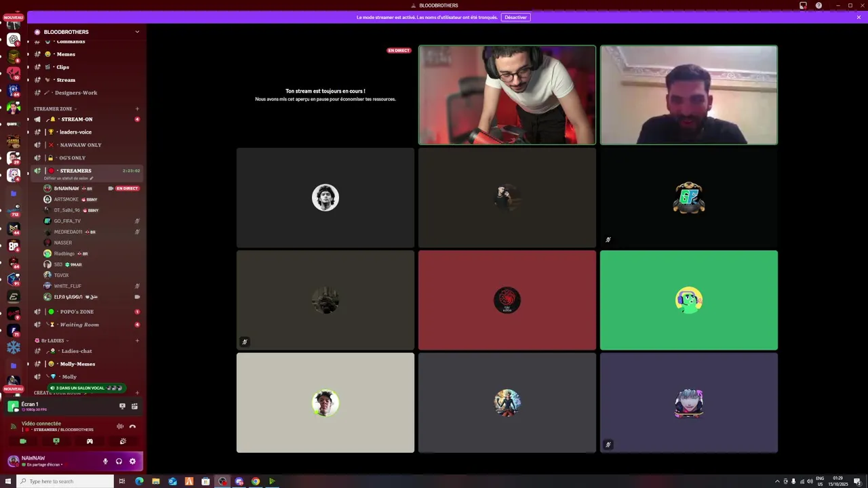This screenshot has width=868, height=488.
Task: Open the snowflake server icon
Action: [x=14, y=348]
